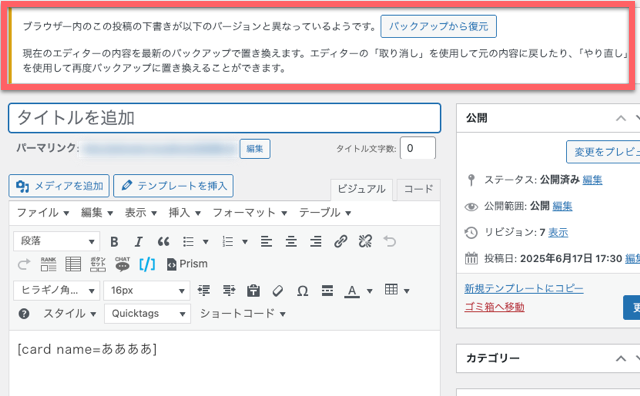640x396 pixels.
Task: Toggle bold formatting
Action: pyautogui.click(x=114, y=242)
